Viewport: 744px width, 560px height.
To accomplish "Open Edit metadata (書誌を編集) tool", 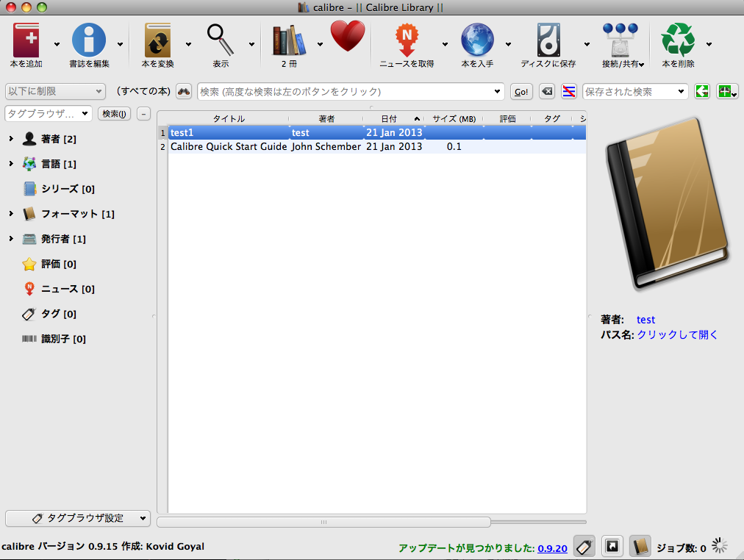I will pyautogui.click(x=89, y=40).
